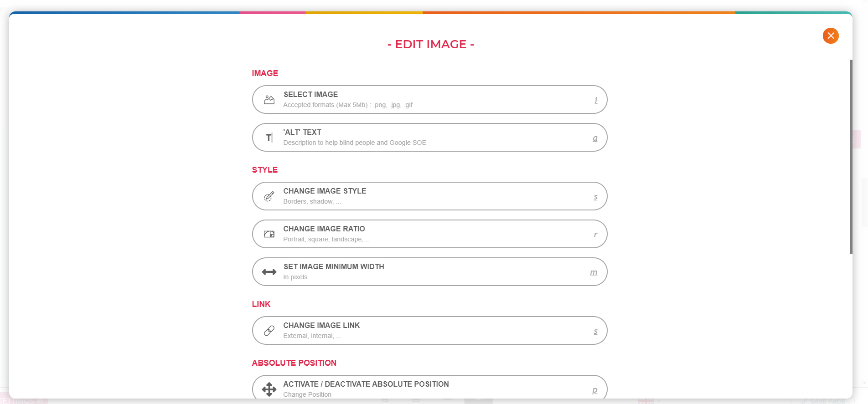Screen dimensions: 868x404
Task: Open Change Image Style settings
Action: tap(429, 196)
